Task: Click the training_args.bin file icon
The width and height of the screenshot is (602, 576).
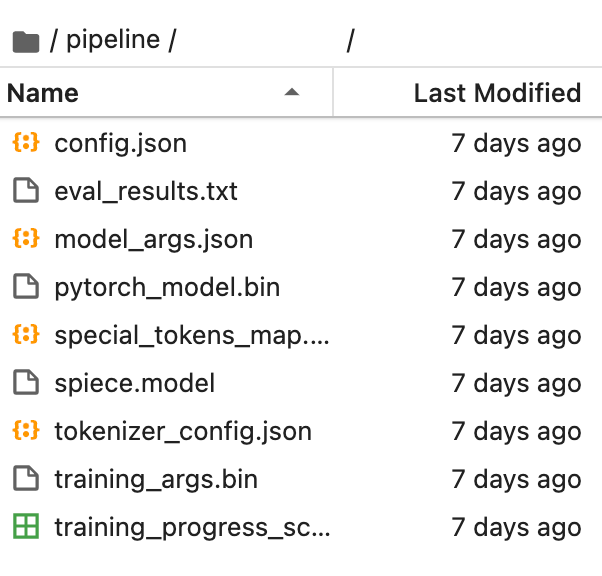Action: point(26,478)
